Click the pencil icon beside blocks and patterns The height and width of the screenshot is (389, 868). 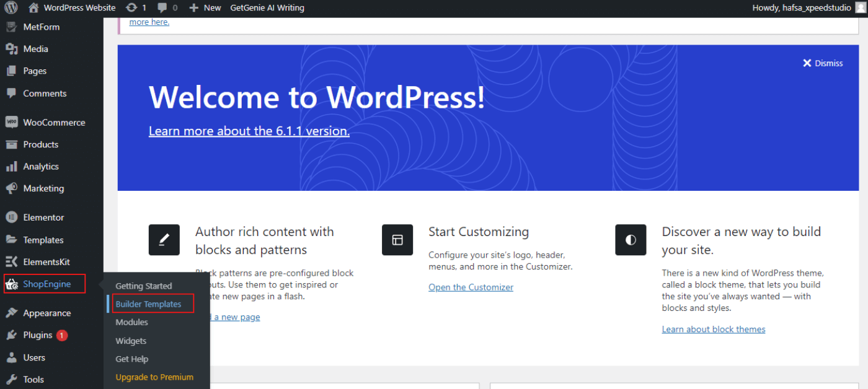164,240
